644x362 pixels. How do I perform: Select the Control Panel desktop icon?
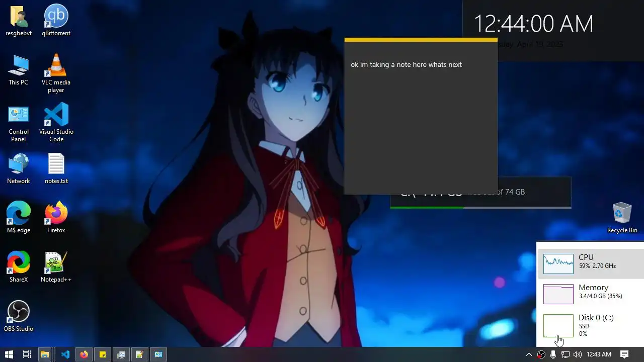click(19, 123)
